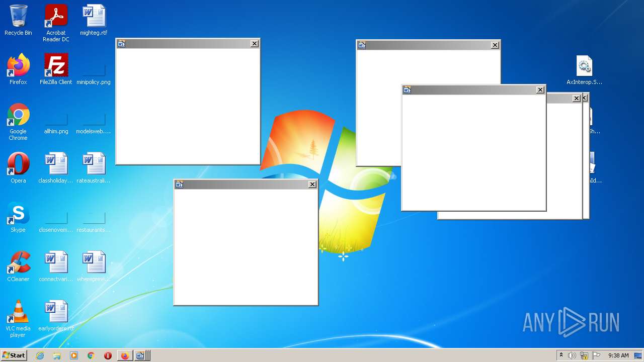Select the classholiday document icon
Image resolution: width=644 pixels, height=362 pixels.
point(56,168)
